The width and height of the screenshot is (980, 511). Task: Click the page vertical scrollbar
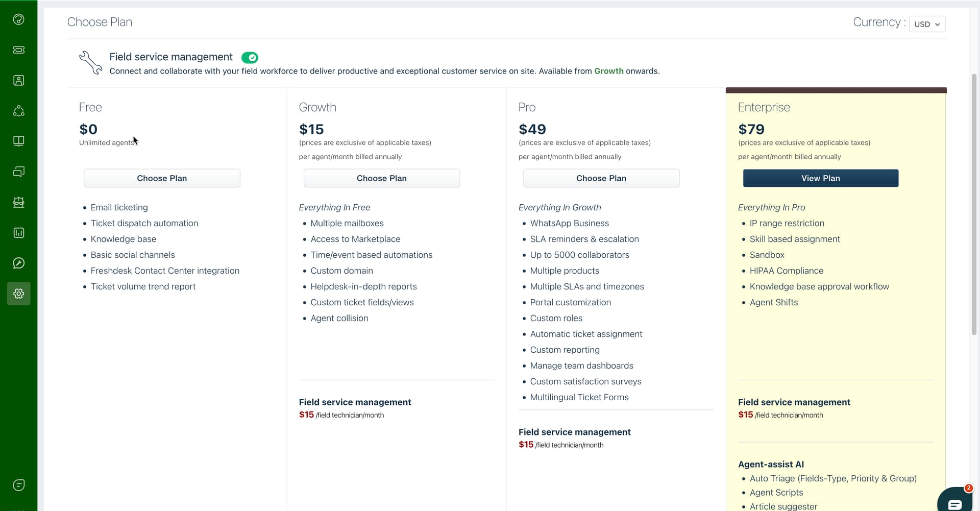(x=974, y=204)
